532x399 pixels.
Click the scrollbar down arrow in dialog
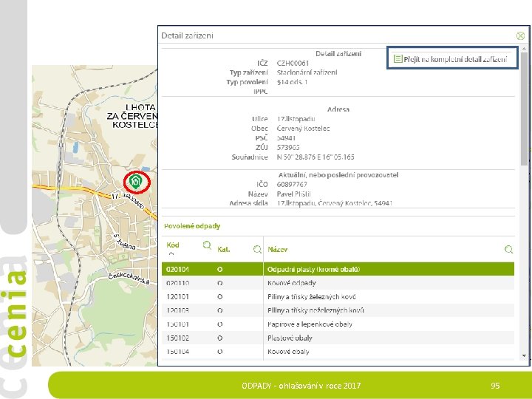[x=524, y=355]
